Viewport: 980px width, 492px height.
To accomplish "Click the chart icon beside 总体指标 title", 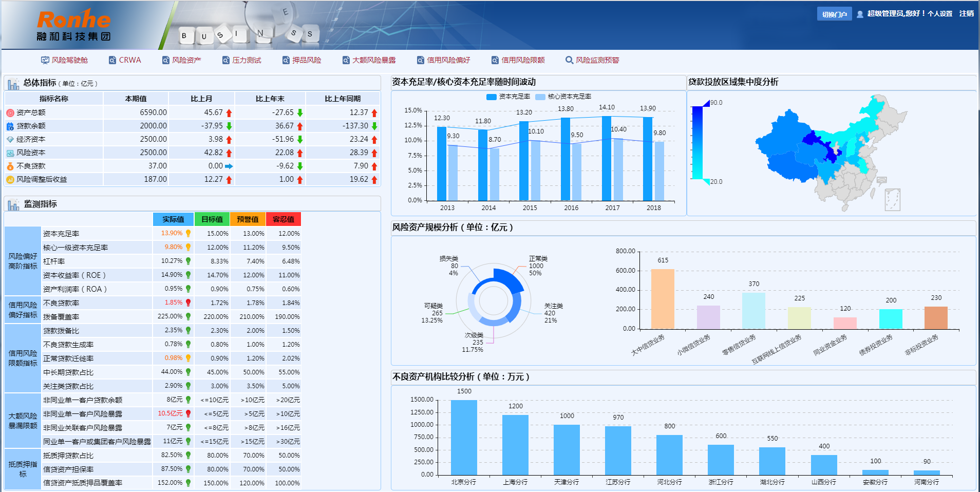I will point(13,83).
